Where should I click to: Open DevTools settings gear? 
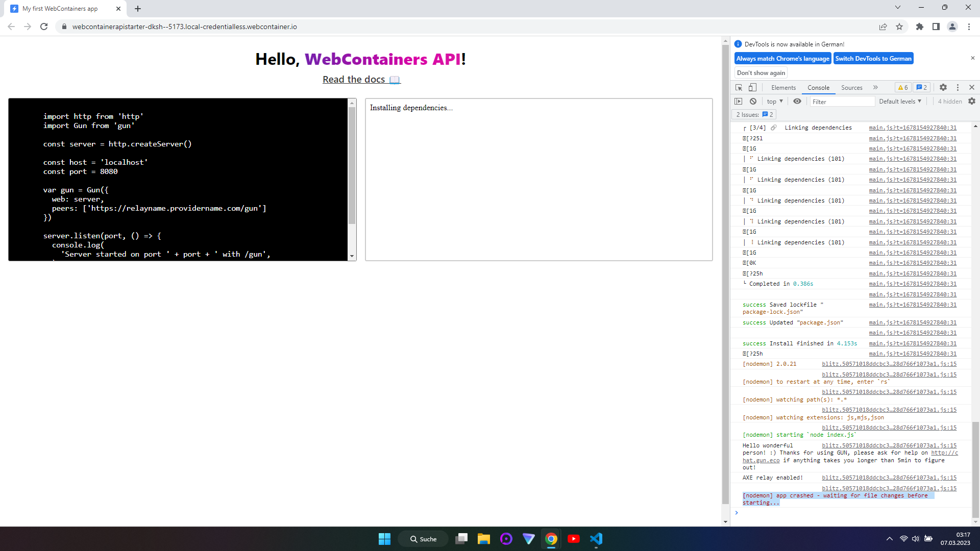[943, 87]
